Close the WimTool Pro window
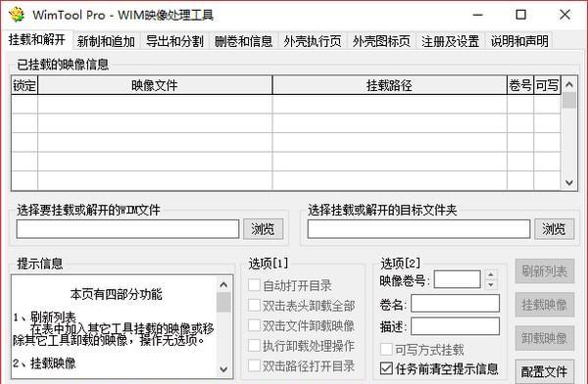This screenshot has width=588, height=384. coord(564,15)
